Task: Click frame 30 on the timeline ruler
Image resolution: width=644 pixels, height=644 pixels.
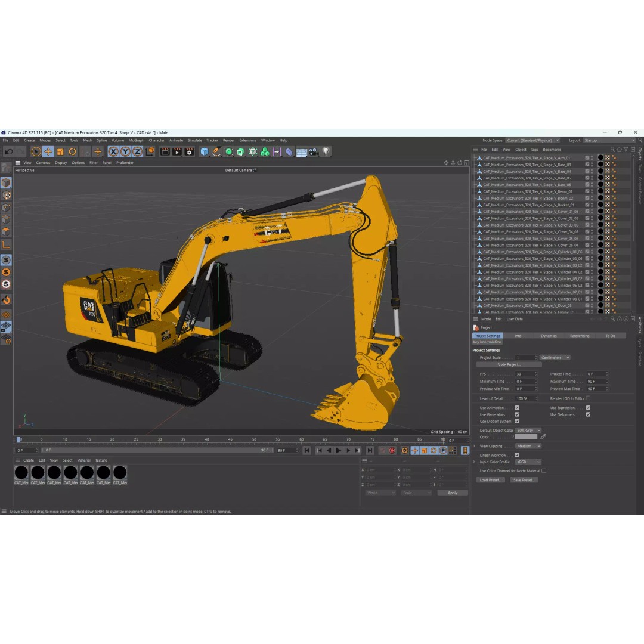Action: point(159,439)
